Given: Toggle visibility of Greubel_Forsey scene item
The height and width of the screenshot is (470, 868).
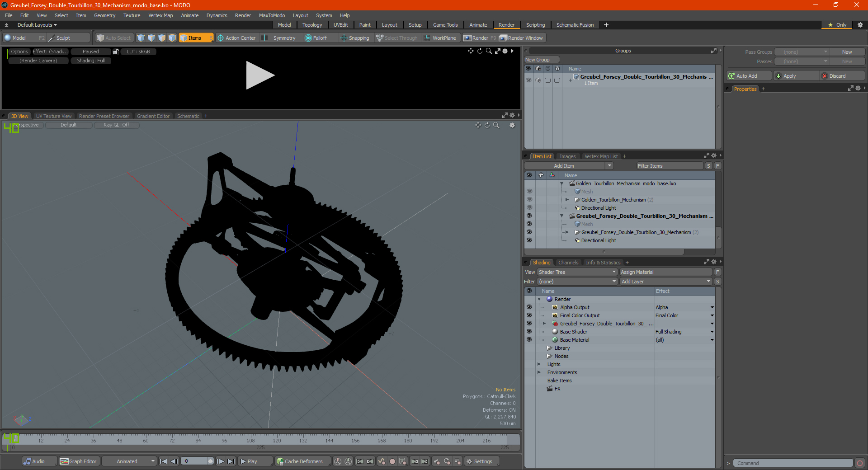Looking at the screenshot, I should [529, 216].
